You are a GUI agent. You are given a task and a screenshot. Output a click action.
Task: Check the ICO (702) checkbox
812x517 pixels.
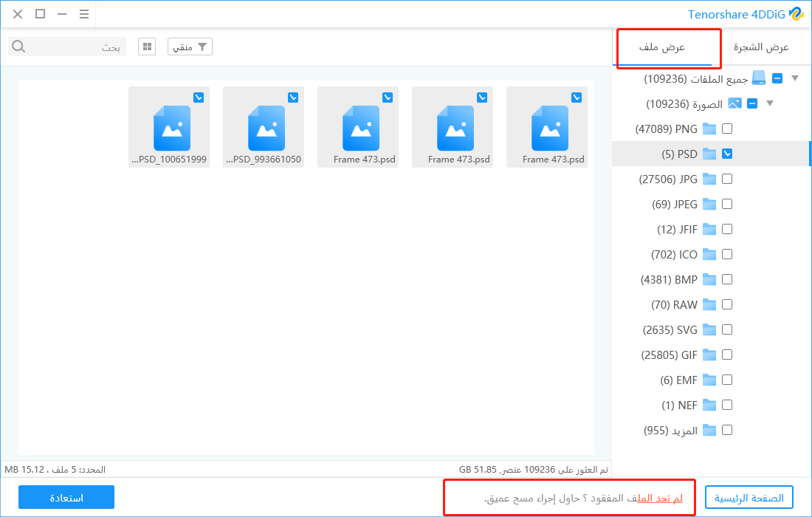[x=727, y=254]
